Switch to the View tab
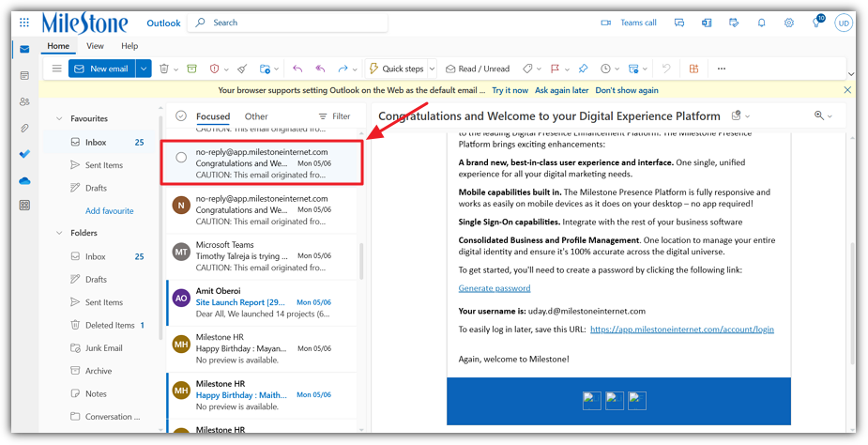868x445 pixels. 95,46
